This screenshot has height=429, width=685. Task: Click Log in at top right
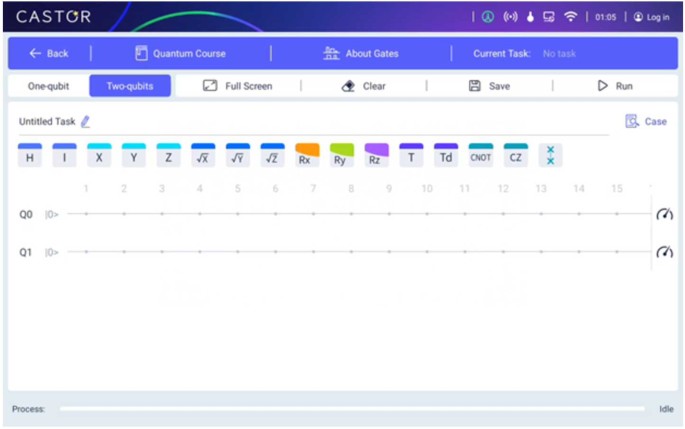(x=651, y=17)
